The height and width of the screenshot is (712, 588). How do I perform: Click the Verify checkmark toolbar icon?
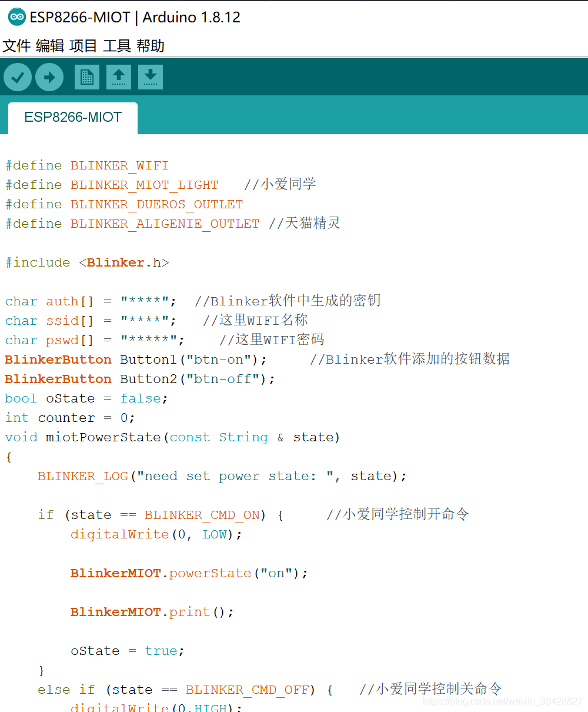[18, 77]
